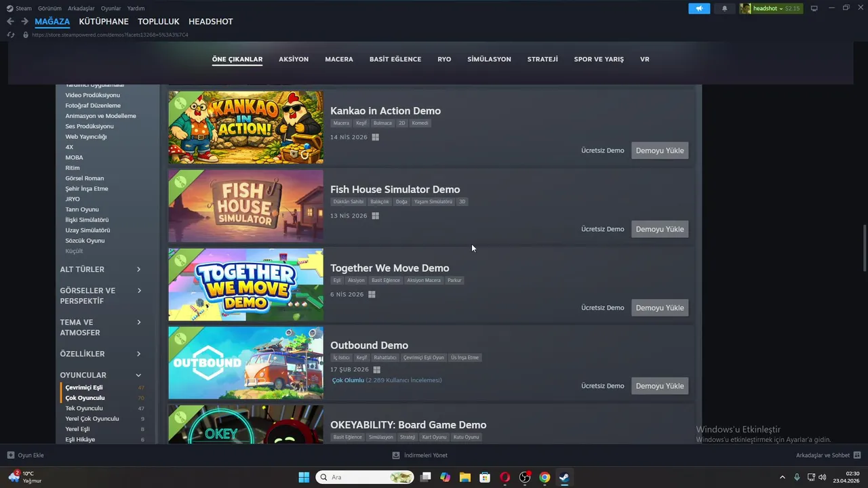Screen dimensions: 868x488
Task: Expand TEMA VE ATMOSFER section
Action: click(100, 327)
